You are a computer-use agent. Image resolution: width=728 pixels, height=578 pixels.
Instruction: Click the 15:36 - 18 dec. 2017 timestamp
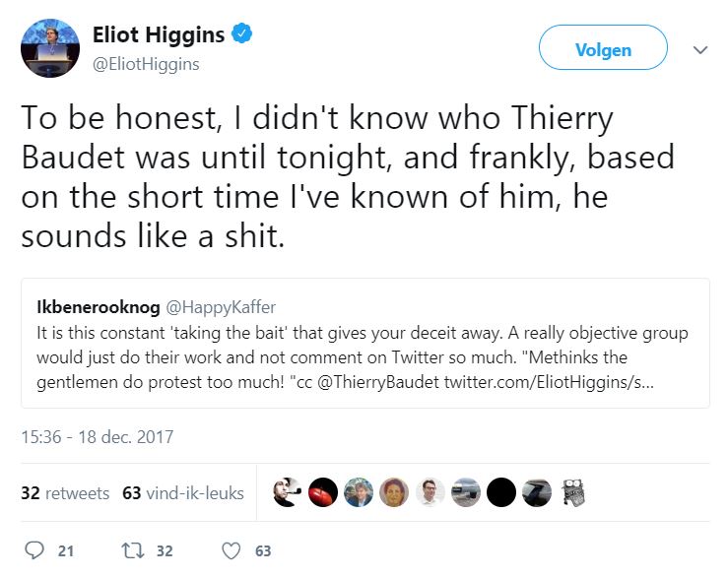98,437
